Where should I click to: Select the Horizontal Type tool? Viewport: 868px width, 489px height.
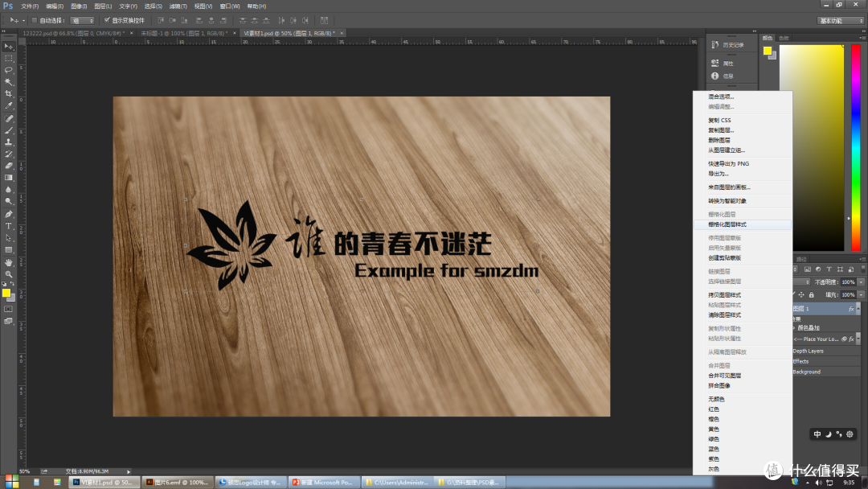pyautogui.click(x=8, y=226)
